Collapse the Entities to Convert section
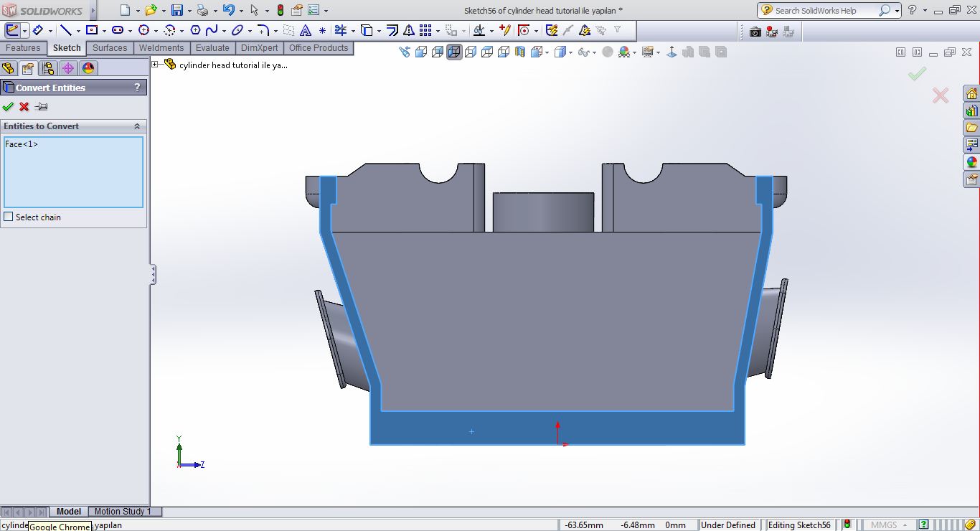This screenshot has height=531, width=980. tap(137, 126)
